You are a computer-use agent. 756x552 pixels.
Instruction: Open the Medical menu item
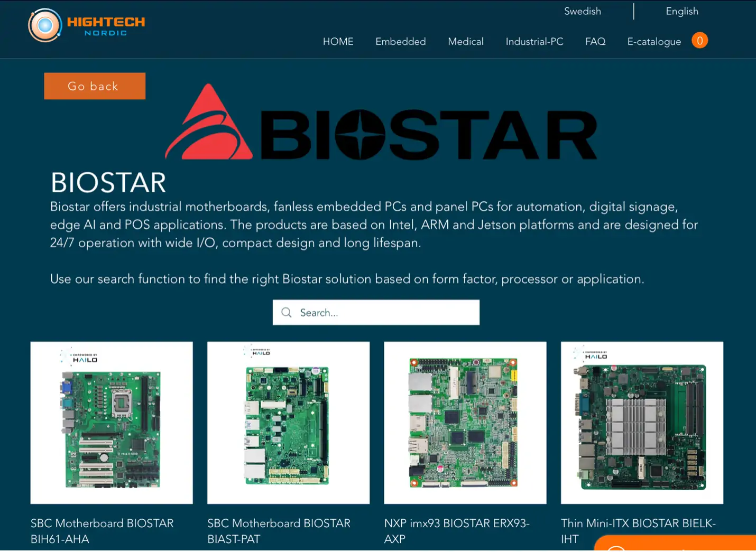(465, 41)
